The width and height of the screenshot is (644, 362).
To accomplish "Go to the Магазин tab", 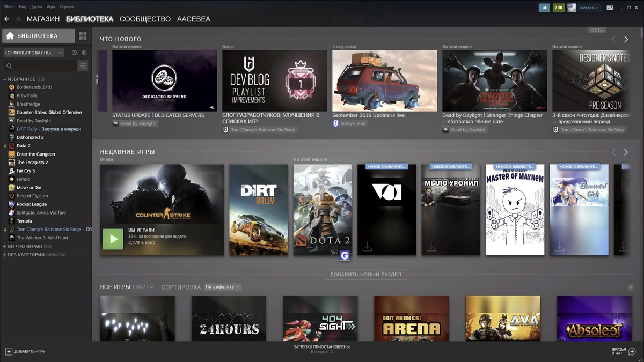I will 43,19.
